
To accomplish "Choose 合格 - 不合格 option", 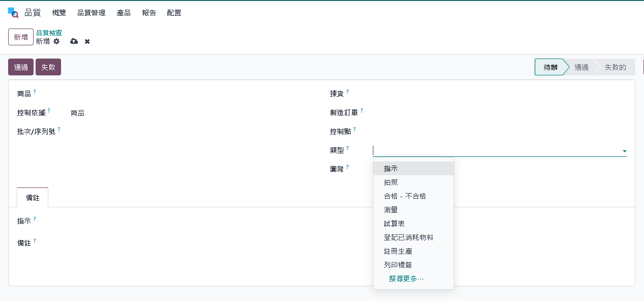I will pos(405,196).
